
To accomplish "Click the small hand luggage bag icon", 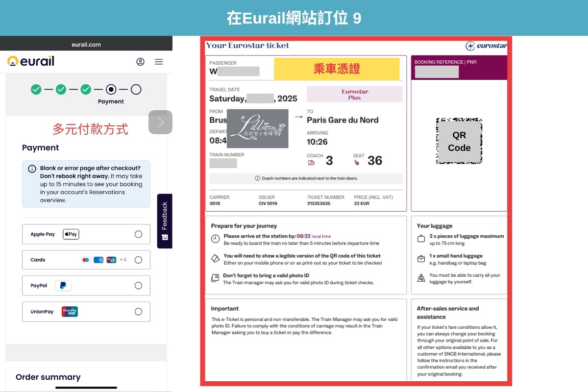I will point(421,258).
